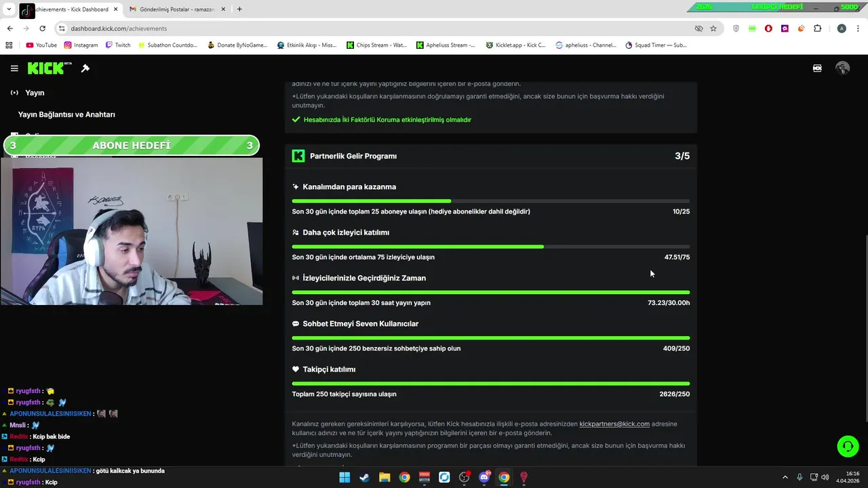
Task: Open the red hand blocker extension
Action: pyautogui.click(x=768, y=28)
